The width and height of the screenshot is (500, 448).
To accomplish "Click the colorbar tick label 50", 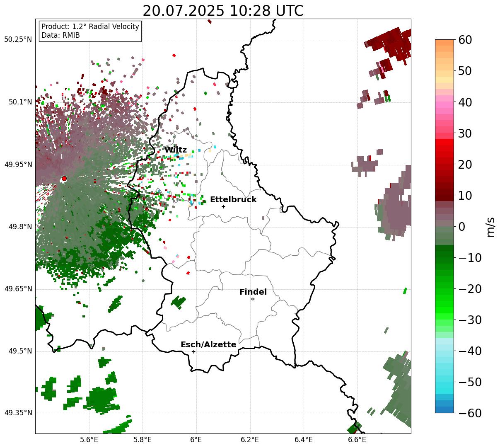I will pos(466,71).
